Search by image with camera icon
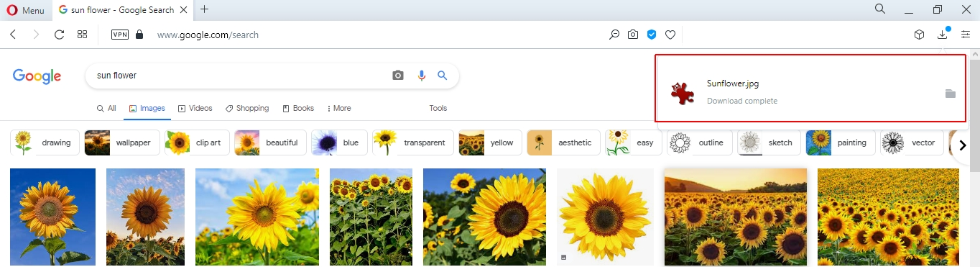This screenshot has height=267, width=980. click(398, 76)
